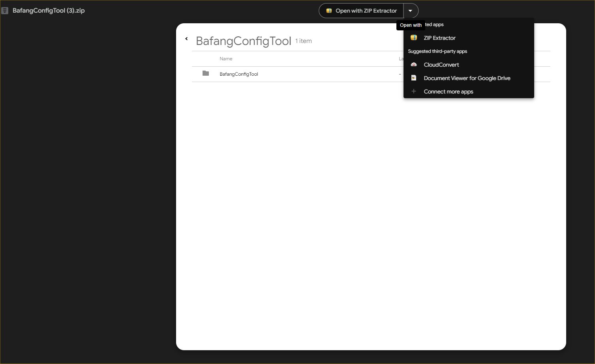Collapse the Open with dropdown arrow
The image size is (595, 364).
[x=410, y=11]
